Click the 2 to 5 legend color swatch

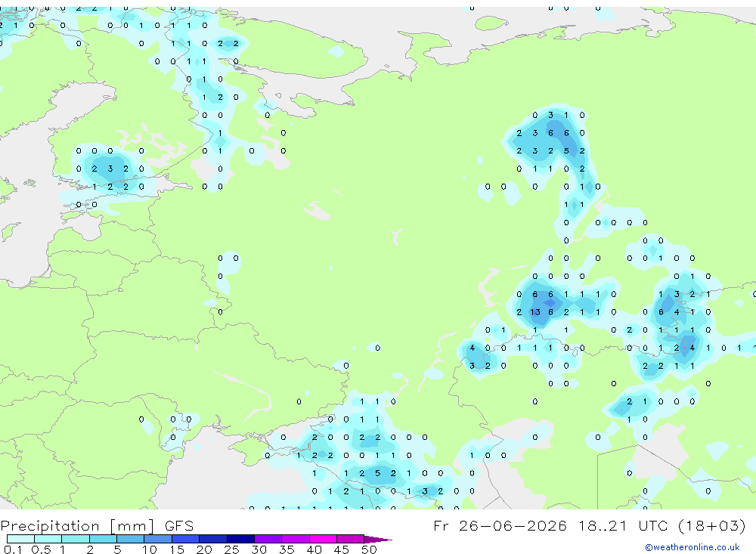tap(103, 539)
